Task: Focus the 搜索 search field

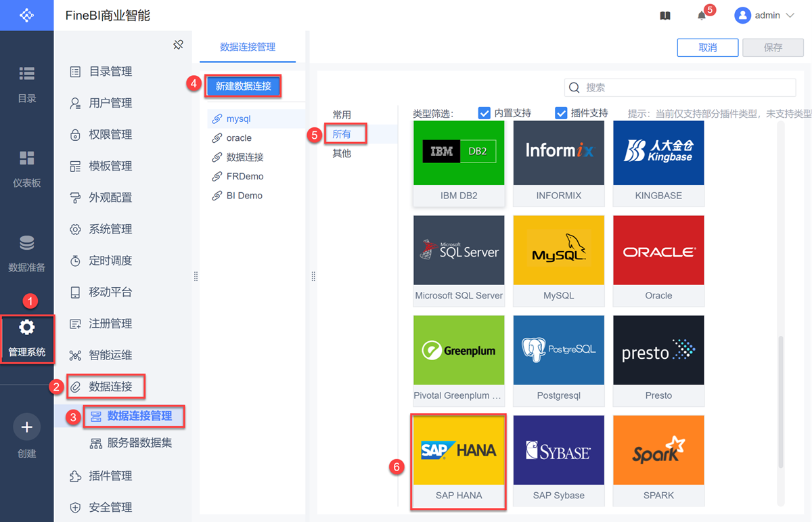Action: [x=680, y=87]
